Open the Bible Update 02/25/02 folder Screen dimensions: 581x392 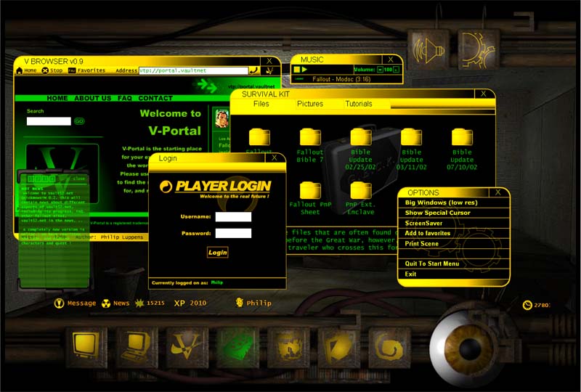pyautogui.click(x=360, y=137)
